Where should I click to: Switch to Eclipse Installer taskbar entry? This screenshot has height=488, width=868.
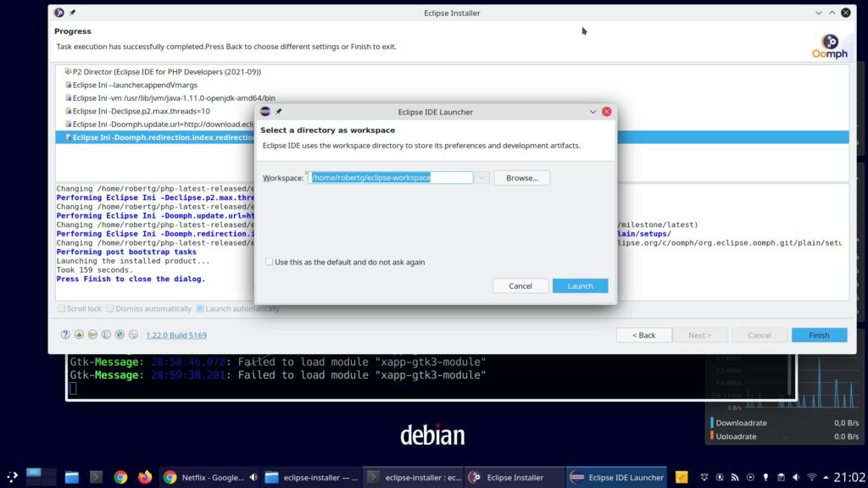(x=515, y=477)
